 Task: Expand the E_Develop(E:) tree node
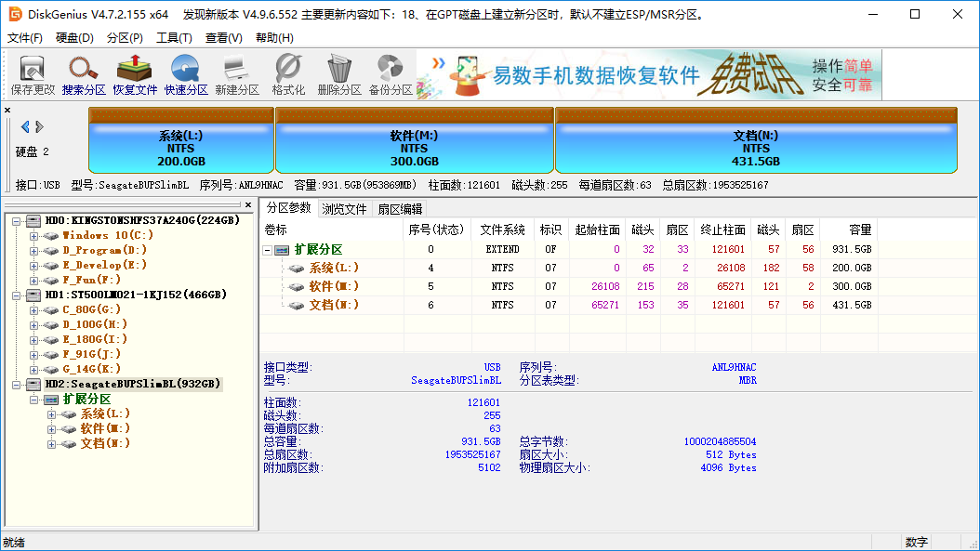pyautogui.click(x=33, y=266)
